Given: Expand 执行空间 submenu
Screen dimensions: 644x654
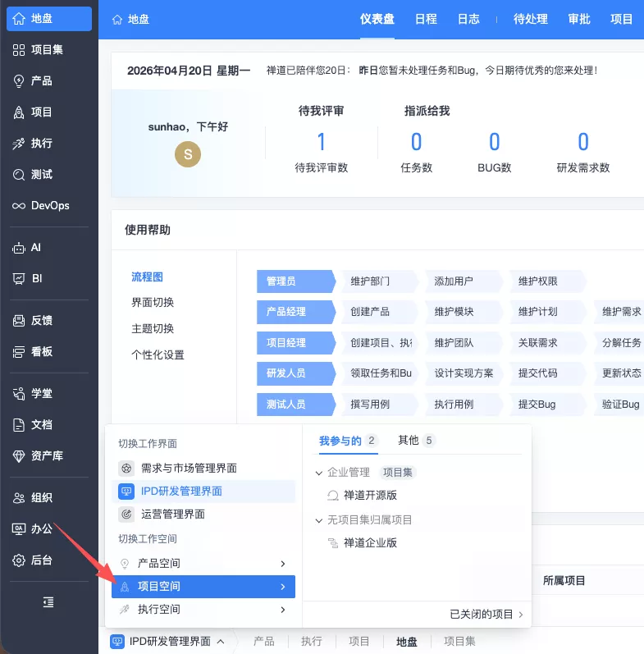Looking at the screenshot, I should (x=203, y=610).
